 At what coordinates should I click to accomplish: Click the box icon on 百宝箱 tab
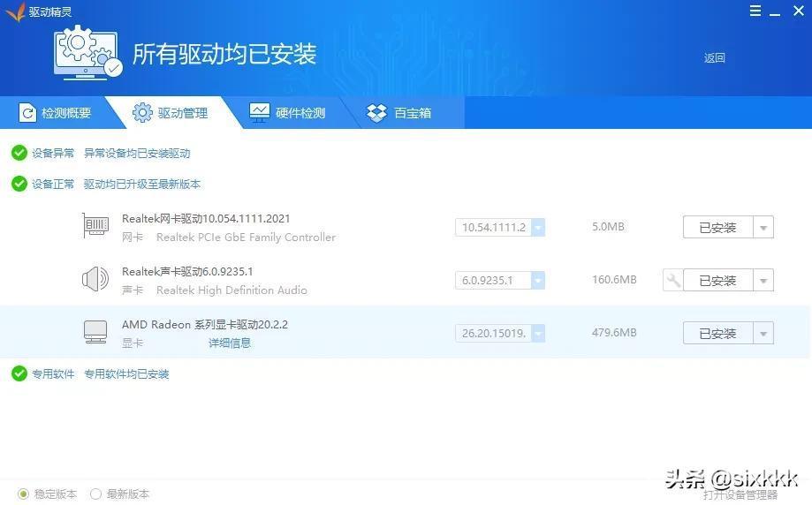tap(376, 113)
